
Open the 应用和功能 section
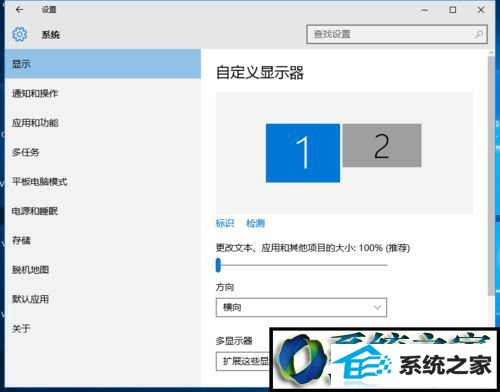(103, 123)
